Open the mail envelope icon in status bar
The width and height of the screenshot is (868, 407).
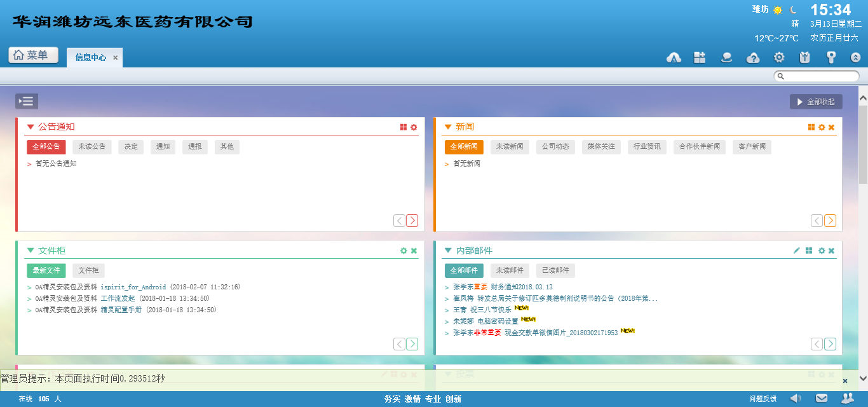pyautogui.click(x=822, y=398)
